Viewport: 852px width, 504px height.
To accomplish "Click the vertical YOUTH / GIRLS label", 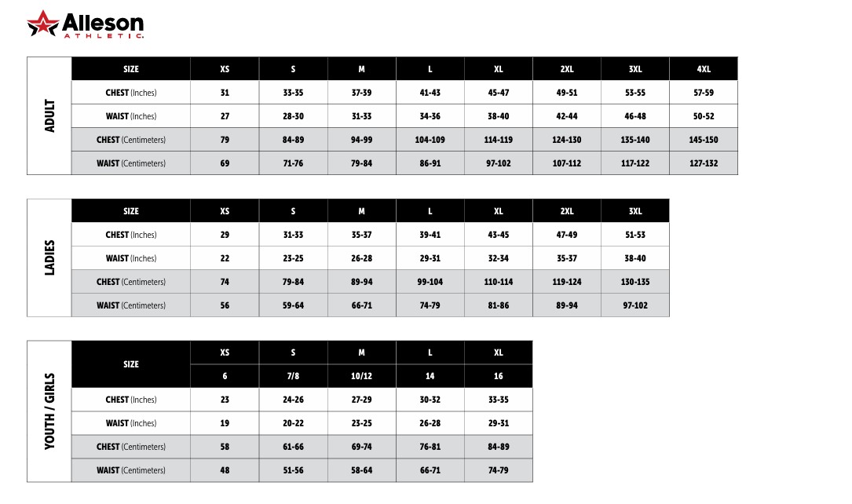I will [x=50, y=411].
